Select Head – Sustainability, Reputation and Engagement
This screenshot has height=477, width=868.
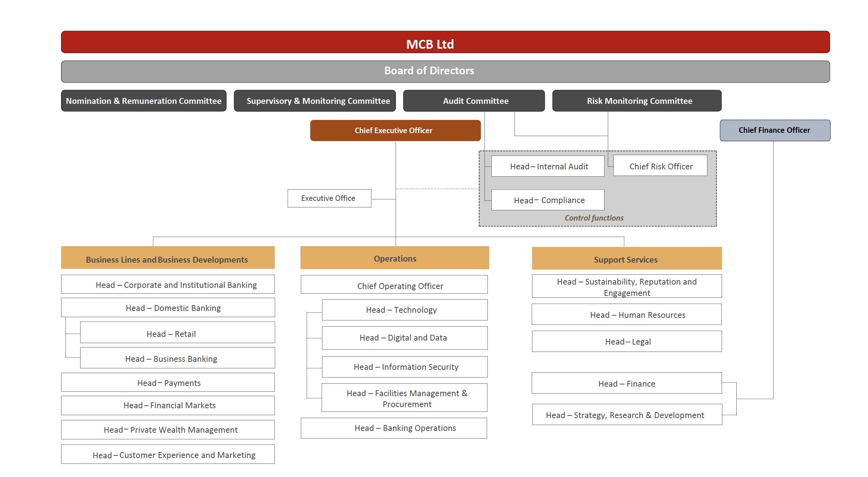[x=627, y=286]
